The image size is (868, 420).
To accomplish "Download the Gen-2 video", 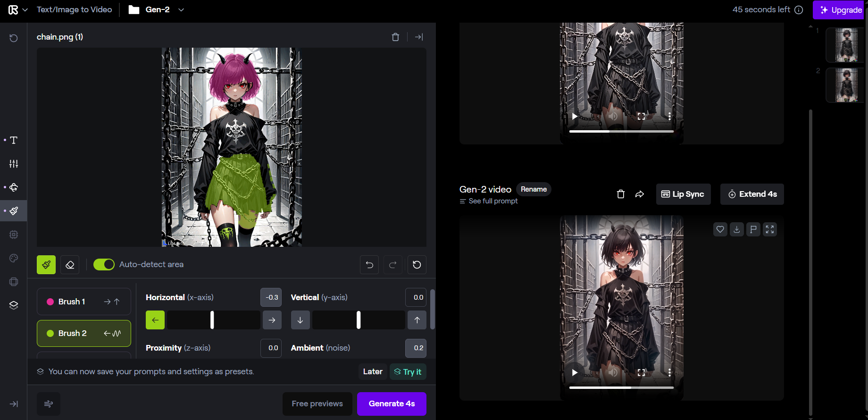I will click(736, 230).
